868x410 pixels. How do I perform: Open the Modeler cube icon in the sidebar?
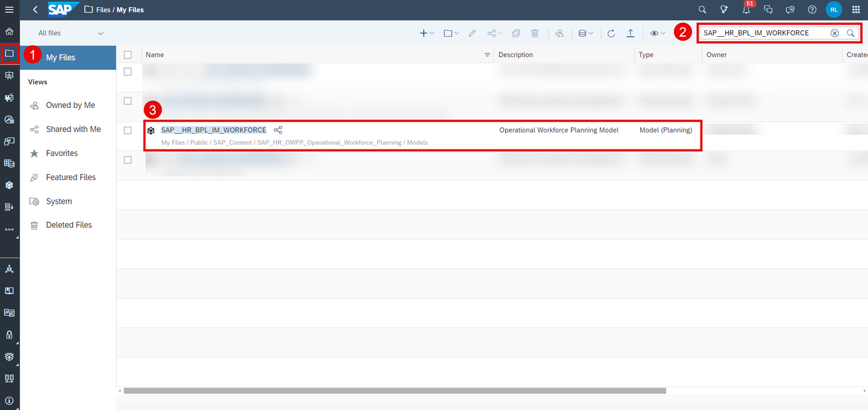(9, 185)
